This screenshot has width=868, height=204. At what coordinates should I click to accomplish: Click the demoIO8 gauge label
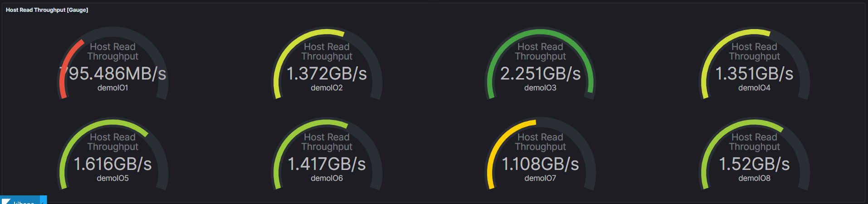tap(754, 178)
